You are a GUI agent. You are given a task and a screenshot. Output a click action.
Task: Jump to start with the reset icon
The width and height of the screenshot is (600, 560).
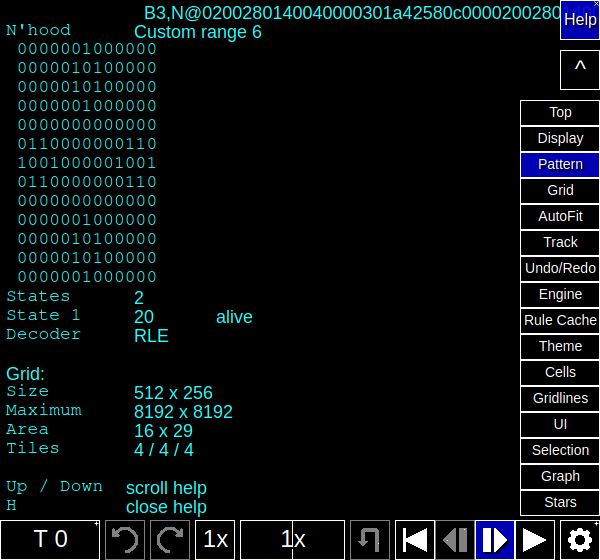(x=415, y=540)
